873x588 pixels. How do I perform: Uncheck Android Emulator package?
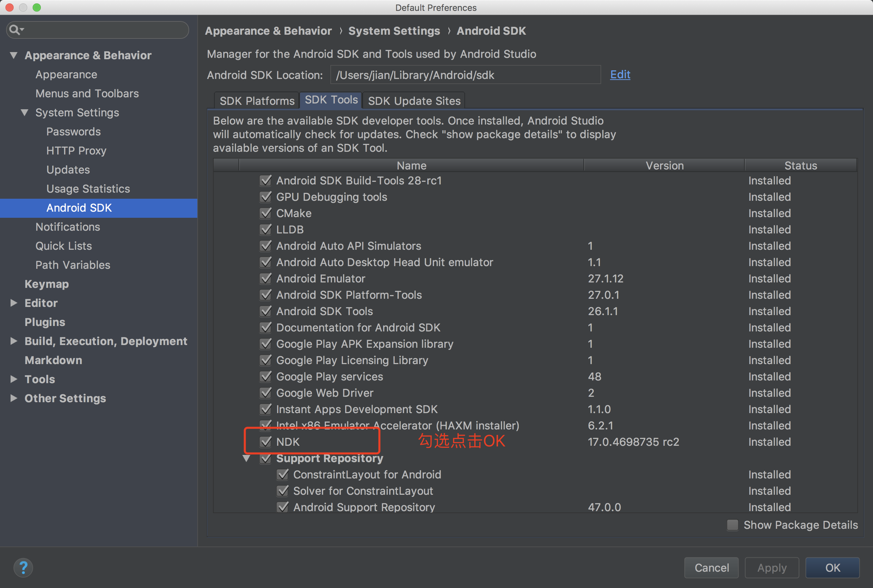[x=265, y=278]
